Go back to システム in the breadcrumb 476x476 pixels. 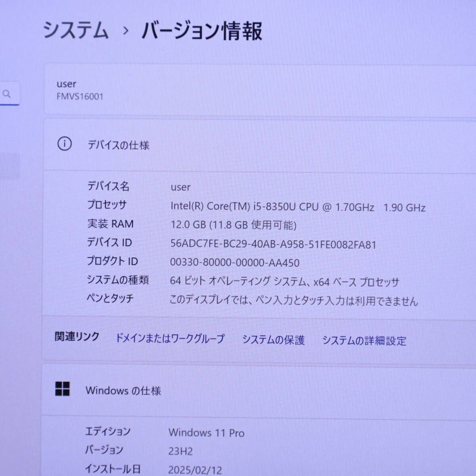pyautogui.click(x=75, y=30)
